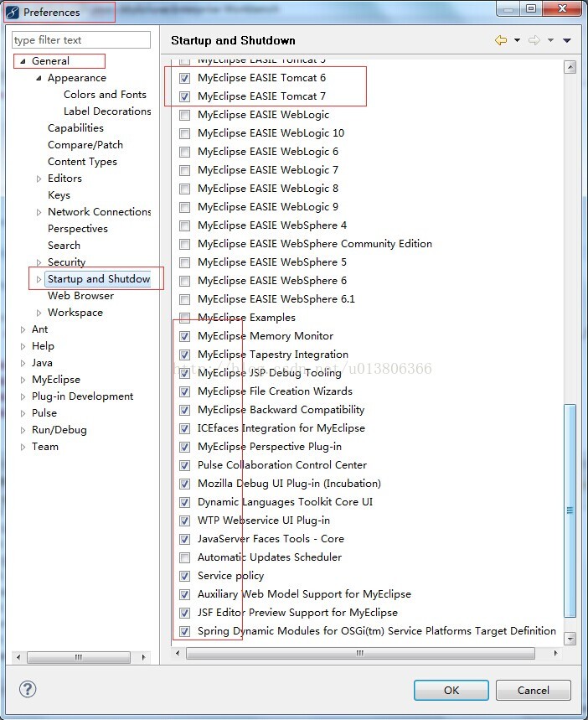
Task: Select MyEclipse Perspective Plug-in row text
Action: coord(270,447)
